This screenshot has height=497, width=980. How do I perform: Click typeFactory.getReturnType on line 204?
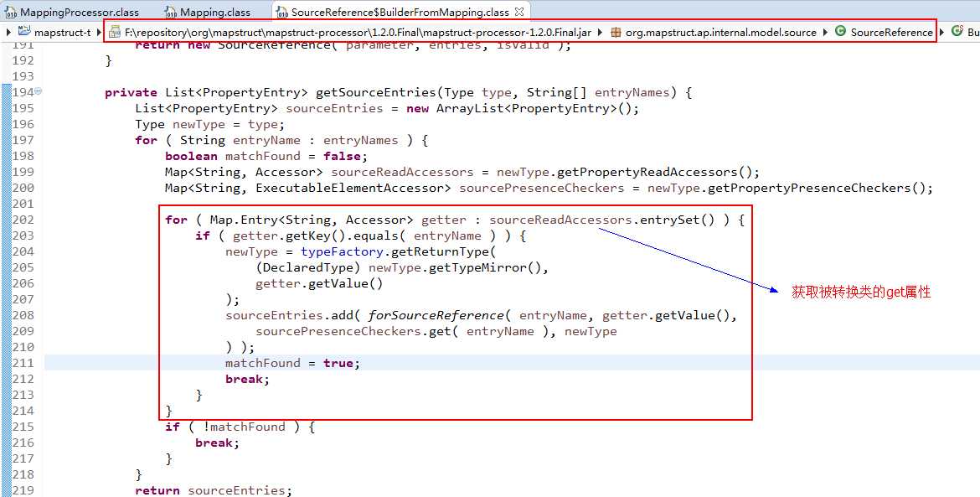[x=398, y=251]
